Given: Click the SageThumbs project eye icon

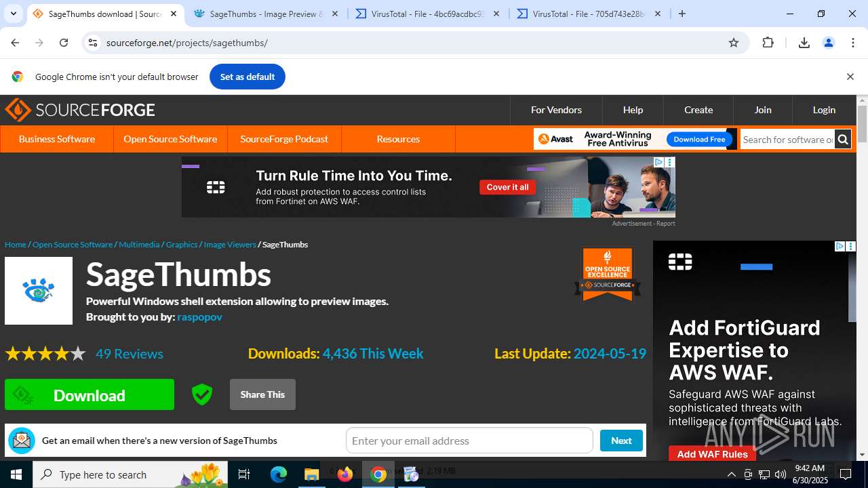Looking at the screenshot, I should [39, 291].
